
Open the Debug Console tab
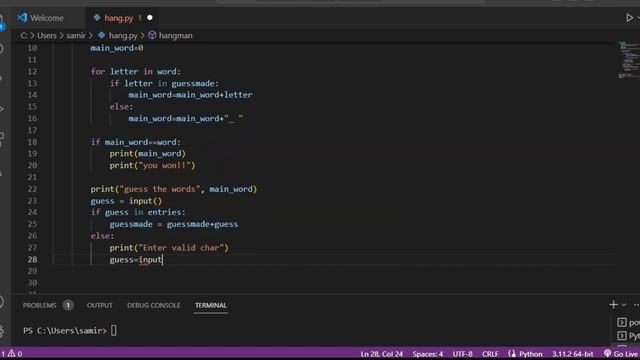pyautogui.click(x=153, y=305)
